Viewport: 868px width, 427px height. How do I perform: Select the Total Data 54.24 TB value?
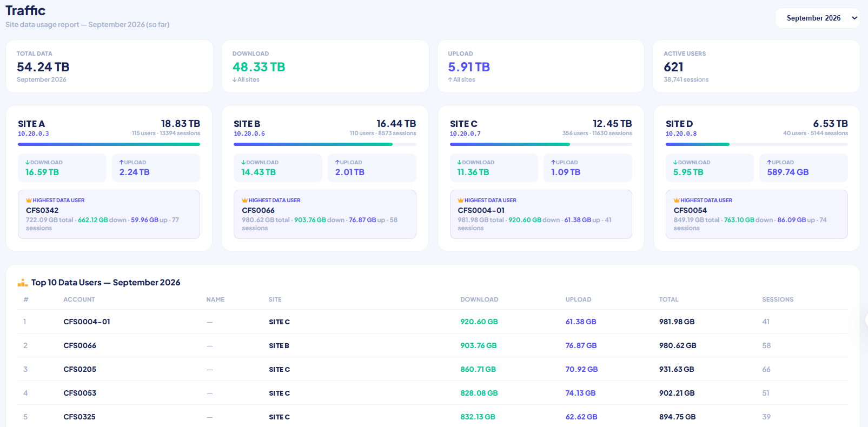pos(43,67)
